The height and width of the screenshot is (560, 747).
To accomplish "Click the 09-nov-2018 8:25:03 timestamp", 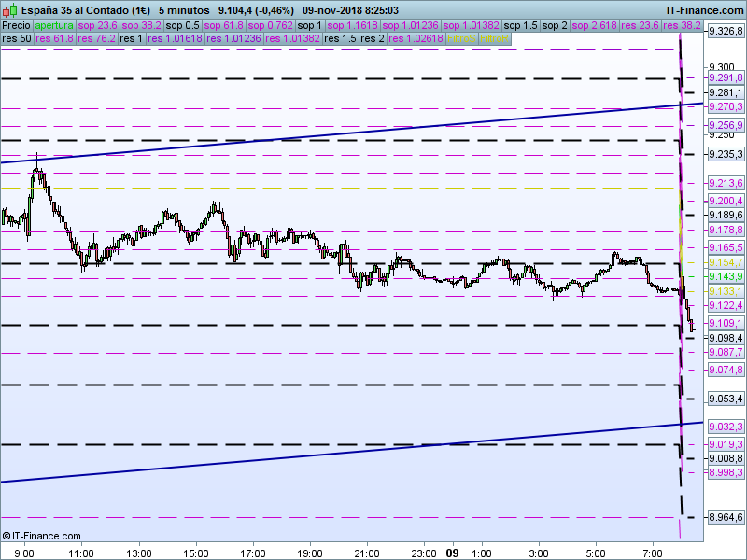I will pyautogui.click(x=351, y=10).
